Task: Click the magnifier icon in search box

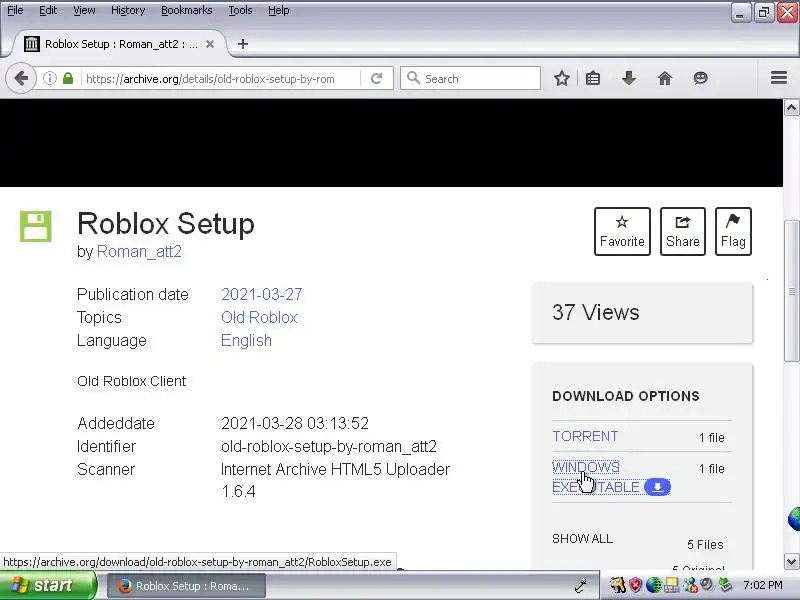Action: click(x=413, y=79)
